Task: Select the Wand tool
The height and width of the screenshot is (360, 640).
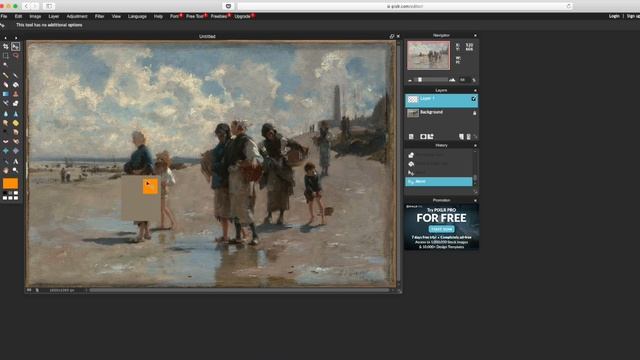Action: [5, 65]
